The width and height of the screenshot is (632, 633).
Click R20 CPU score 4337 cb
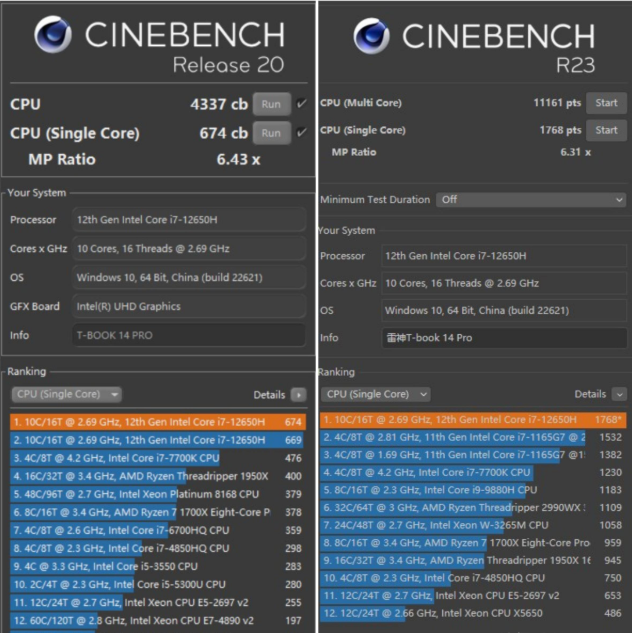click(219, 104)
